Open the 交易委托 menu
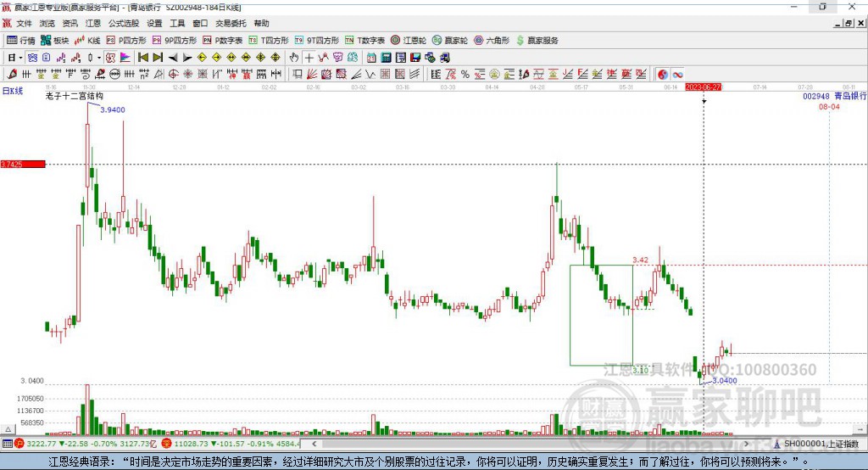 click(x=231, y=23)
